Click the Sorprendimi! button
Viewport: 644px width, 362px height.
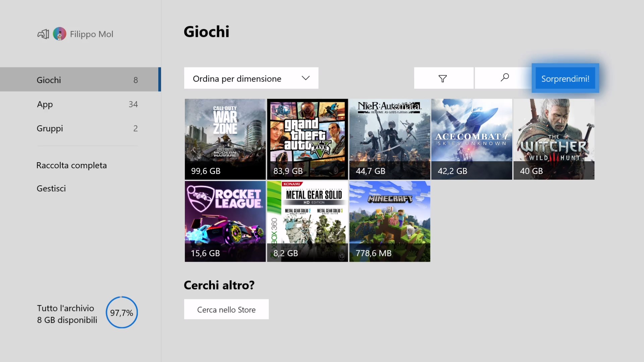click(565, 78)
